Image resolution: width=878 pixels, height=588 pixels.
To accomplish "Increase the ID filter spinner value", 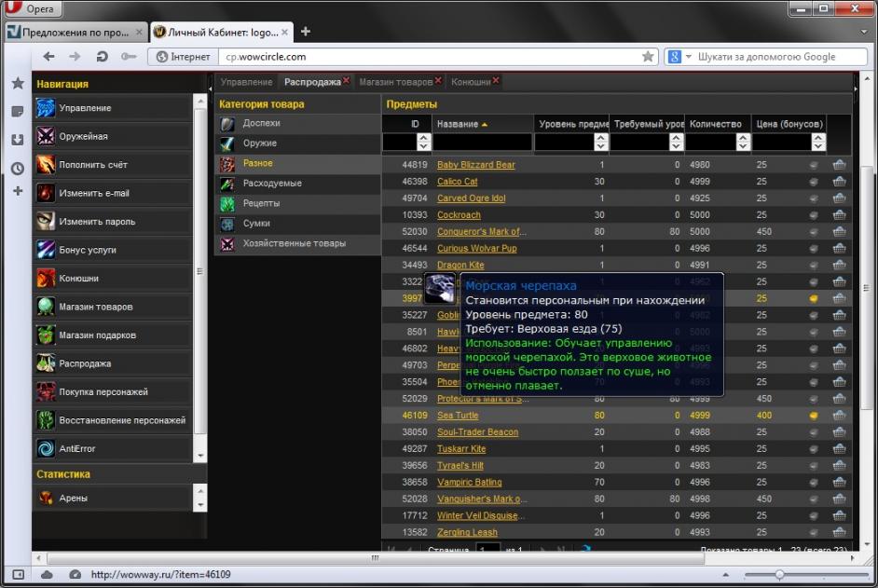I will coord(424,138).
